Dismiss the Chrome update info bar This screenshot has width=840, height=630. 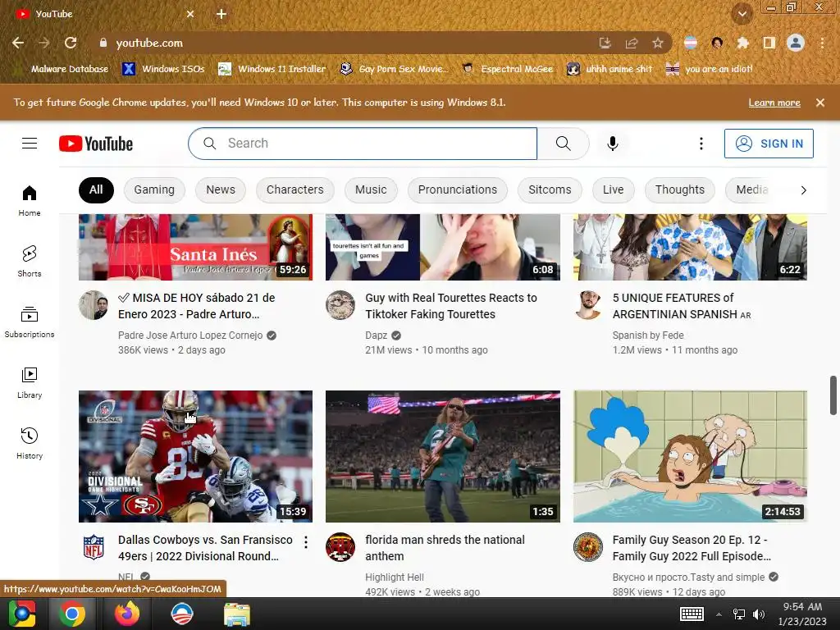(820, 103)
